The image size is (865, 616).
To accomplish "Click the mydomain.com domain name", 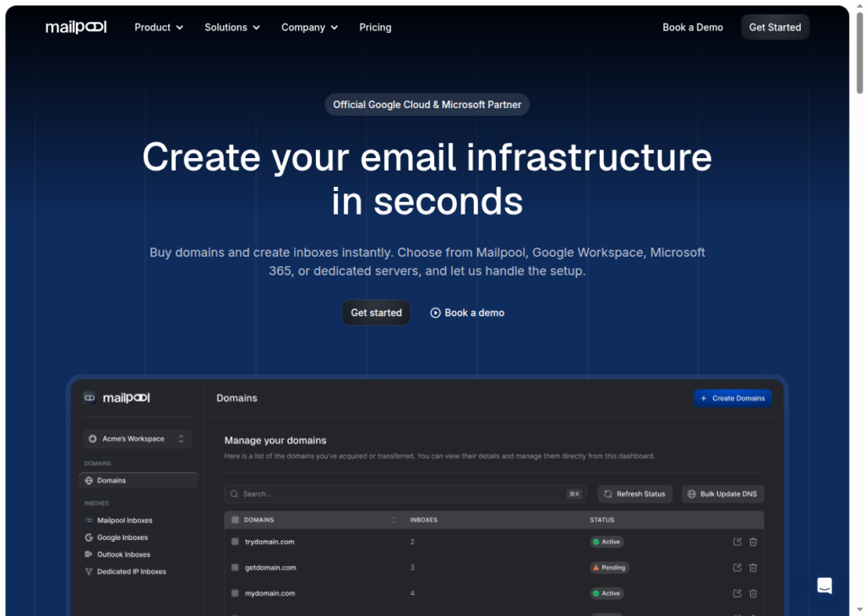I will [x=269, y=593].
